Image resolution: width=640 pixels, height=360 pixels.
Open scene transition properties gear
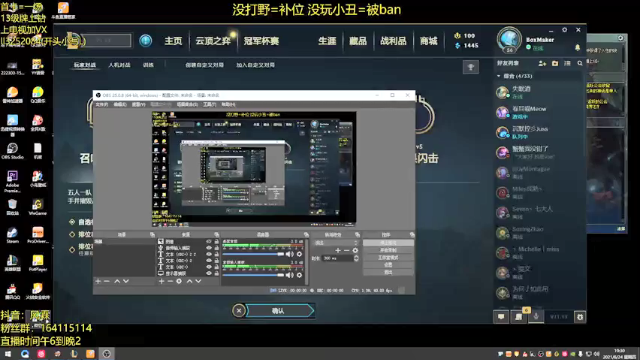(x=355, y=251)
